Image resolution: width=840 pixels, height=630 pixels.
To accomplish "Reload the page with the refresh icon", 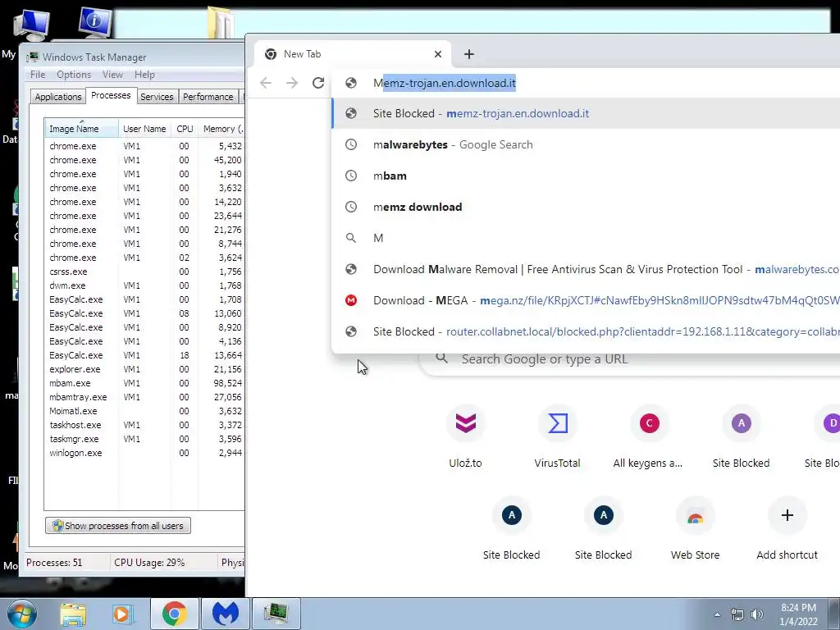I will [x=318, y=83].
